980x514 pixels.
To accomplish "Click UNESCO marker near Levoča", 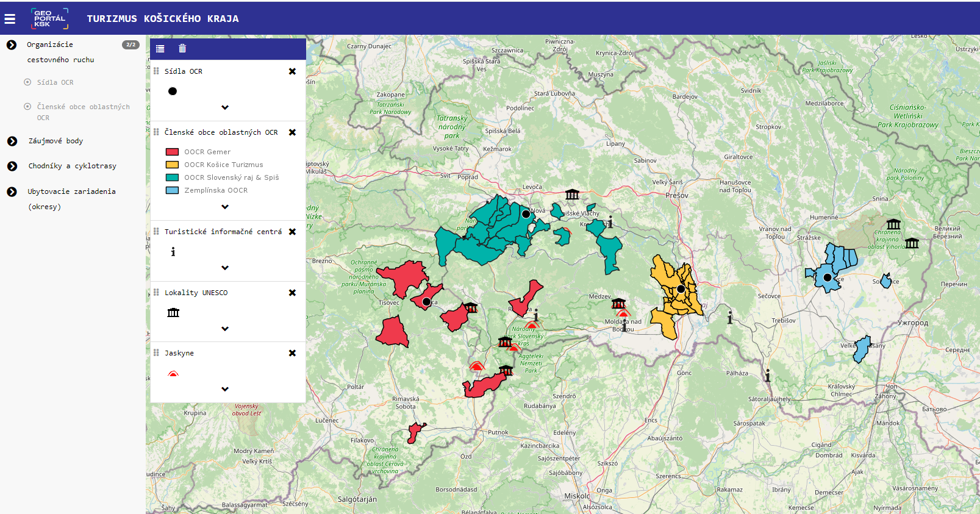I will [x=572, y=195].
